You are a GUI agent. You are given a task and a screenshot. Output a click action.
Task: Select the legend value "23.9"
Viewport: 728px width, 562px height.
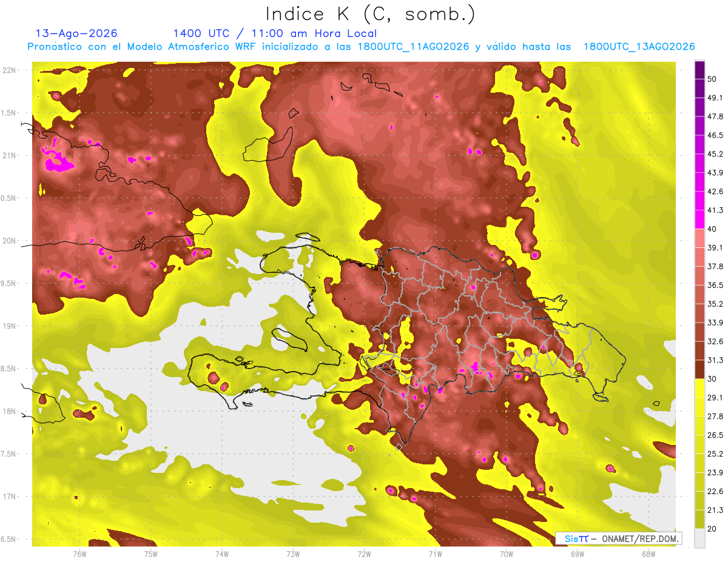pos(715,472)
